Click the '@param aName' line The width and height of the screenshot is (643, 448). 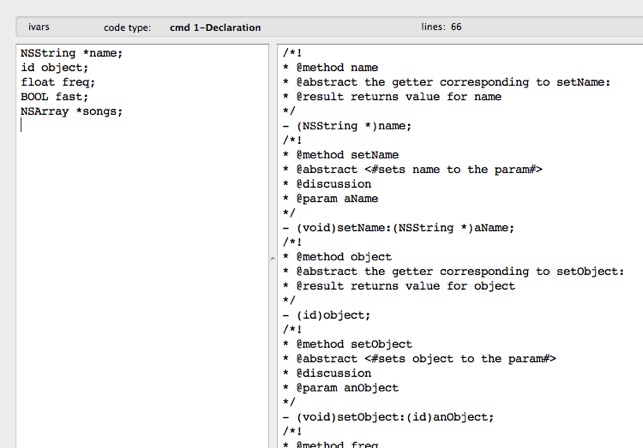click(331, 199)
